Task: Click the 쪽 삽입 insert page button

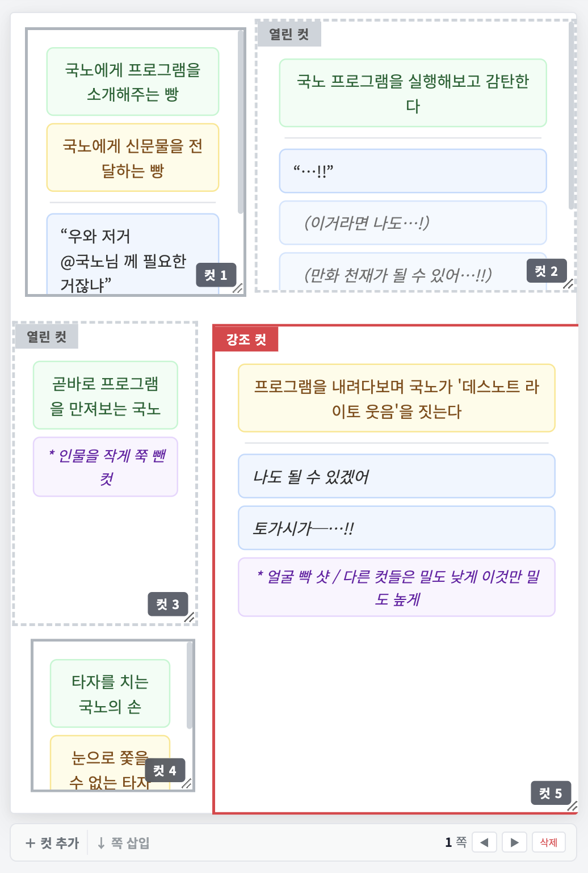Action: coord(123,843)
